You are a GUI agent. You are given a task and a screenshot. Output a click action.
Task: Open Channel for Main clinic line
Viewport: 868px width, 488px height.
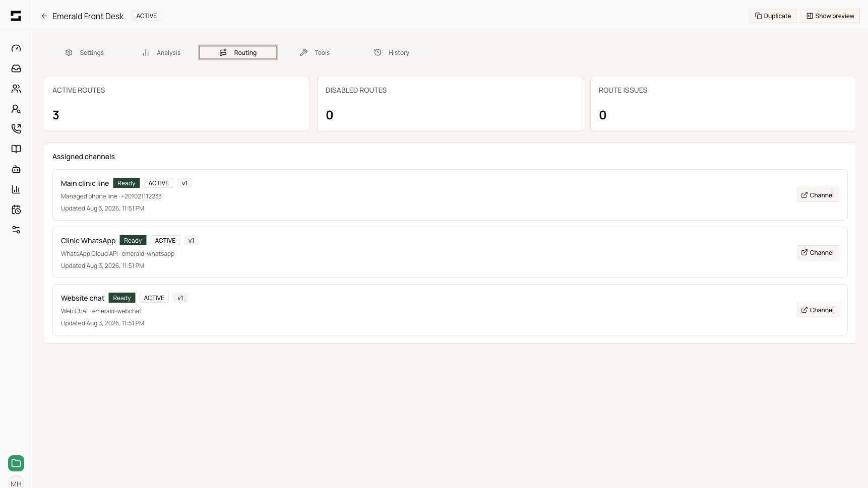[x=818, y=195]
